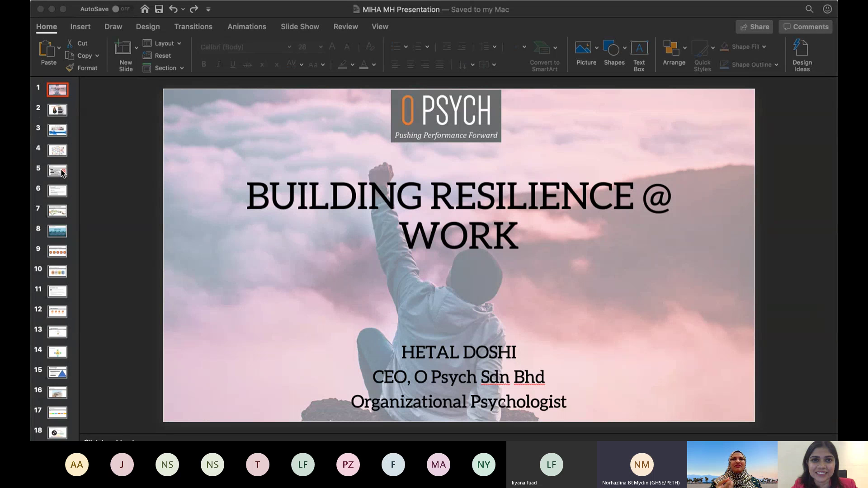This screenshot has width=868, height=488.
Task: Insert a Text Box
Action: coord(639,48)
